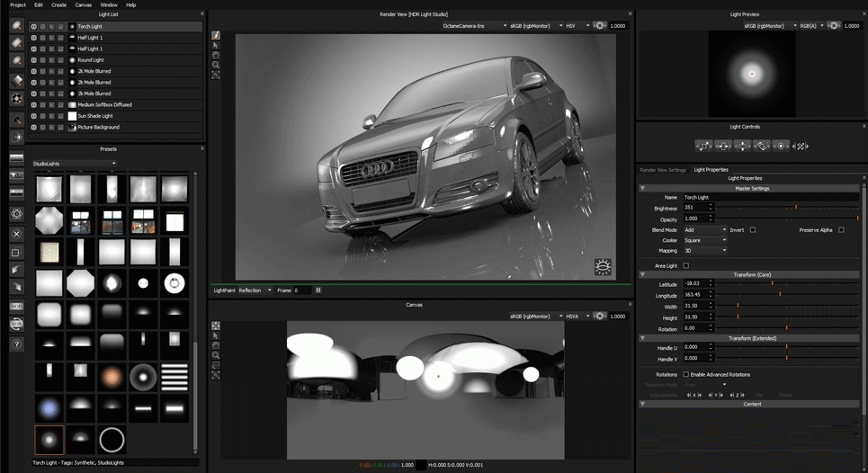Click the width adjust light control icon

723,146
